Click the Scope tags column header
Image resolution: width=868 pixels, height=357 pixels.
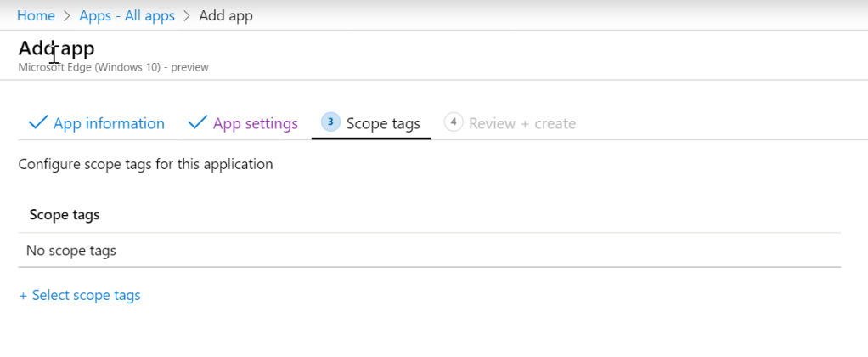click(65, 215)
